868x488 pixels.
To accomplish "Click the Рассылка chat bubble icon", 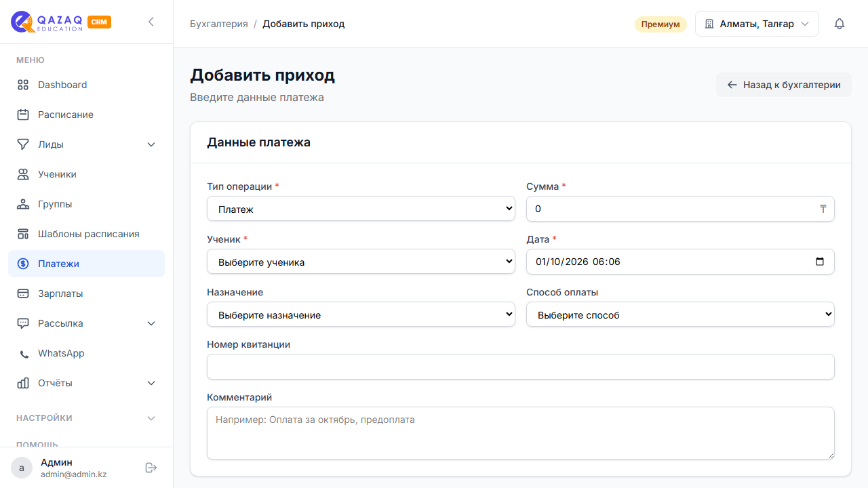I will point(23,323).
